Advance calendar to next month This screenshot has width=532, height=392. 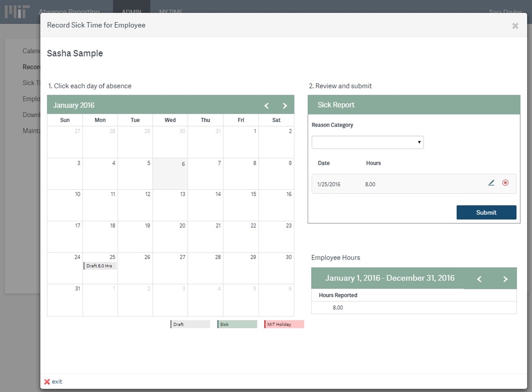284,106
